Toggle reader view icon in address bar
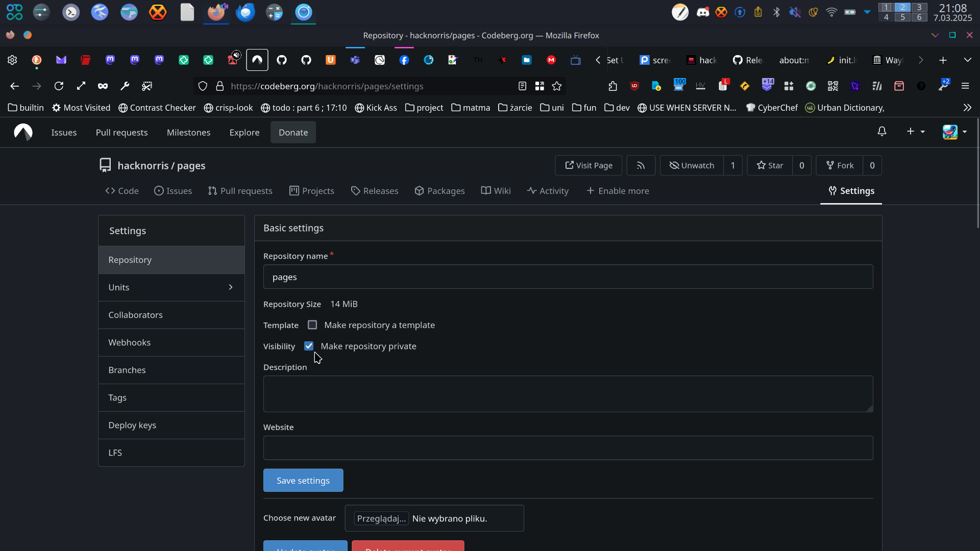The height and width of the screenshot is (551, 980). pos(522,86)
